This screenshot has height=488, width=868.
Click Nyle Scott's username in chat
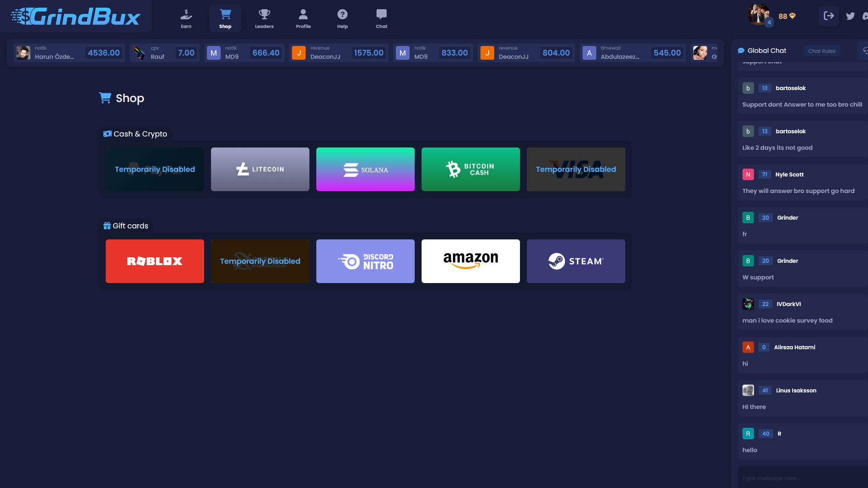pos(789,174)
